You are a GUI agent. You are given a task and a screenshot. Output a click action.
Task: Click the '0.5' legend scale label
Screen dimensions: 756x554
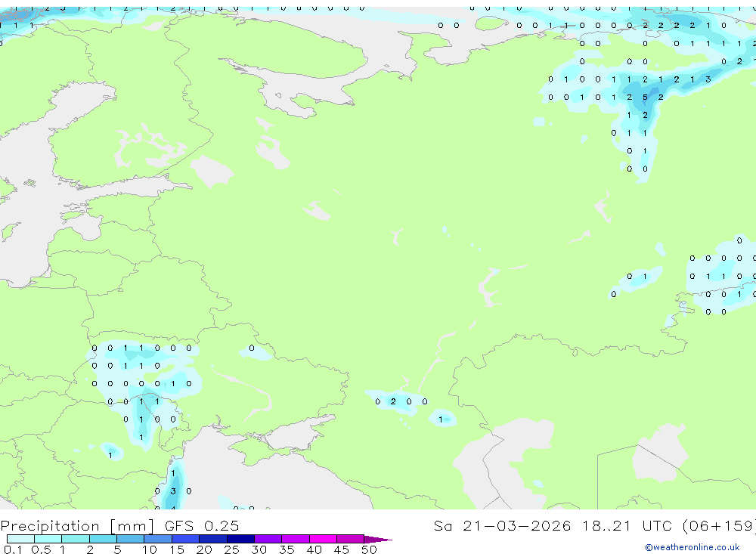[x=41, y=549]
